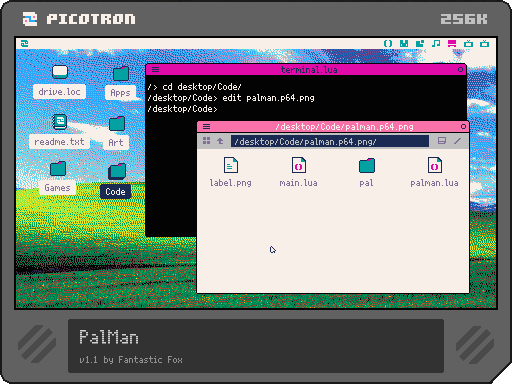Open the map editor workspace icon
This screenshot has height=384, width=512.
(420, 43)
